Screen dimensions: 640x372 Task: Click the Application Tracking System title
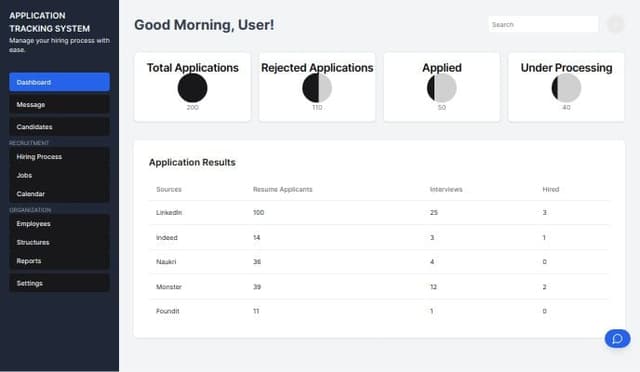tap(49, 22)
